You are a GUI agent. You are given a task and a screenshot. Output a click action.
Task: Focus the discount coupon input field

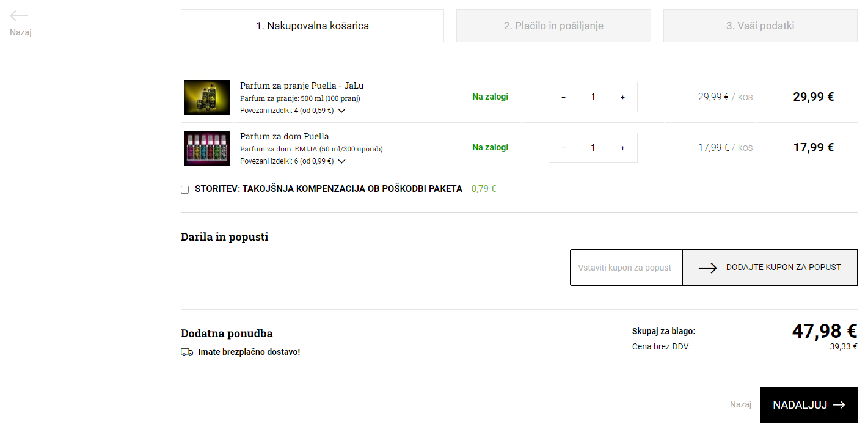click(x=626, y=268)
